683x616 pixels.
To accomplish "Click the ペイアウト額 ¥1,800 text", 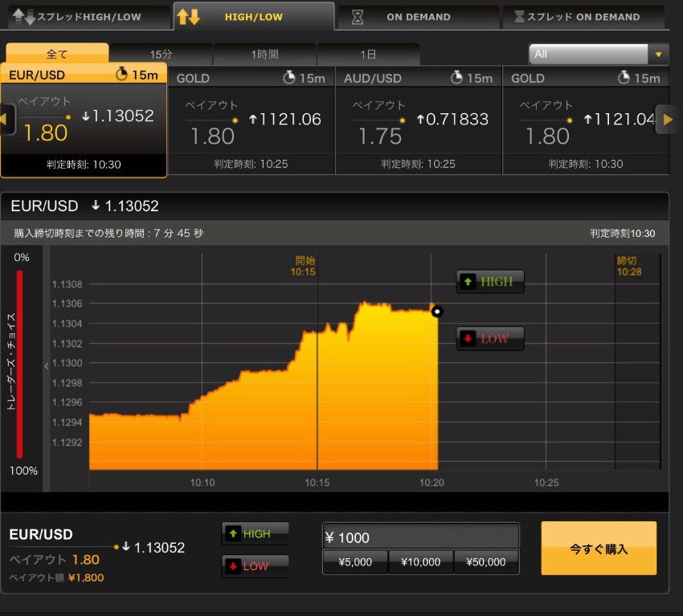I will click(56, 577).
